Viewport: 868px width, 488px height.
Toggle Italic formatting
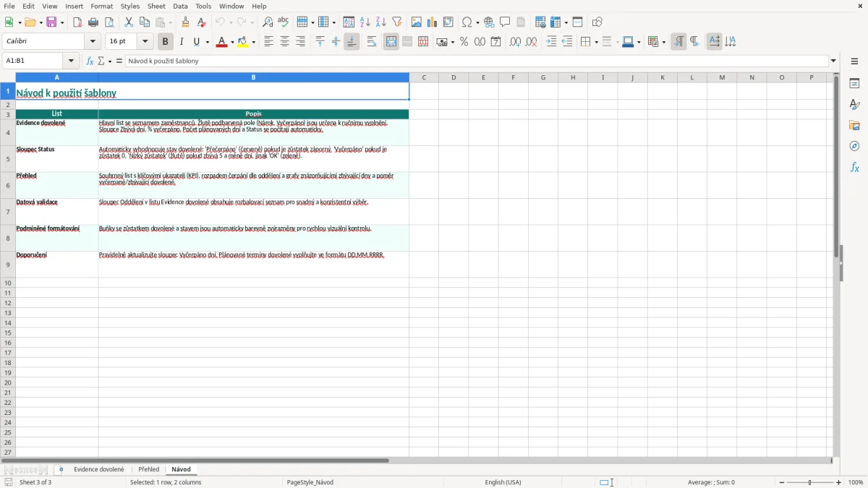coord(182,42)
